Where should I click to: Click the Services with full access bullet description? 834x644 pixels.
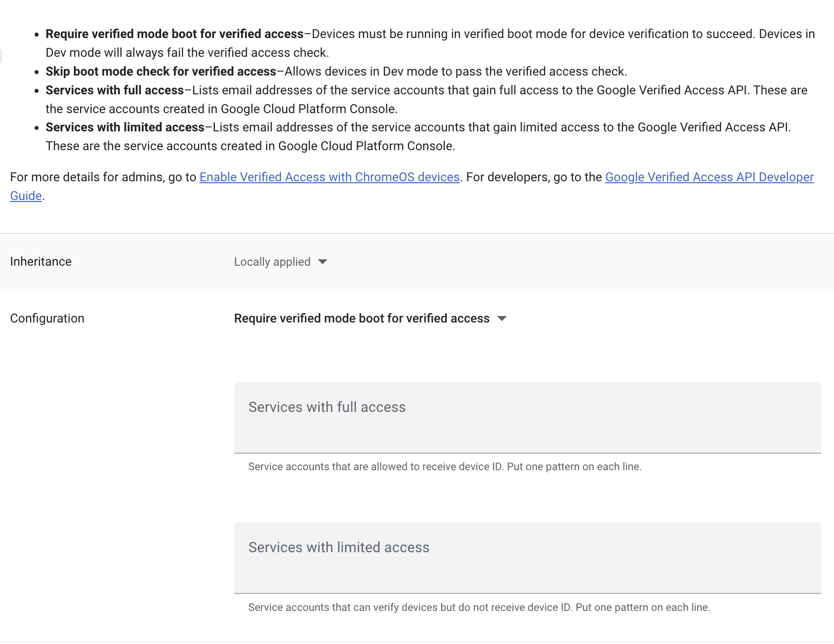[x=115, y=90]
